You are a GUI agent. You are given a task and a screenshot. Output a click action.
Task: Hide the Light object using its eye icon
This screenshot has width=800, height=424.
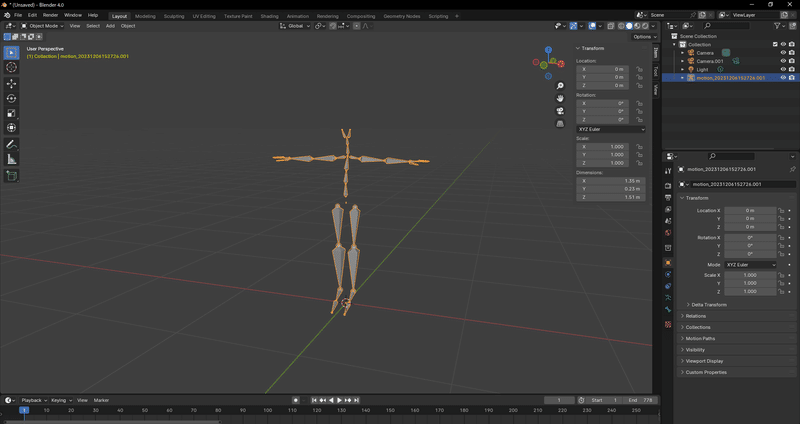(x=783, y=69)
